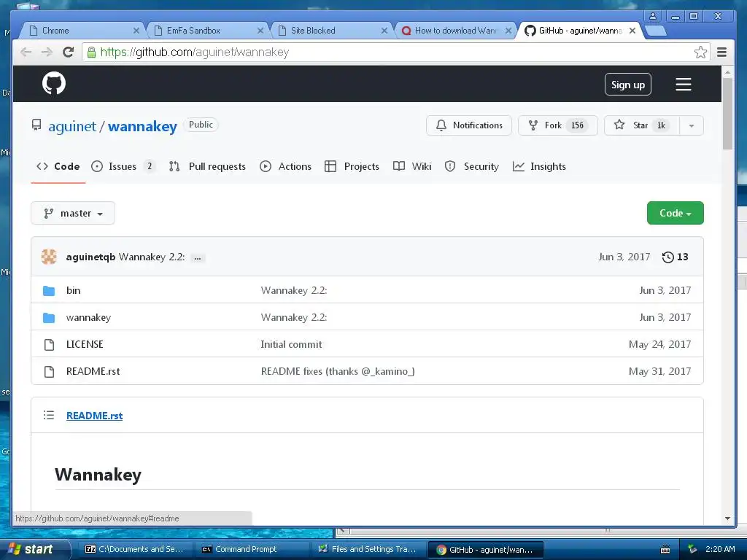747x560 pixels.
Task: Click the Chrome user profile icon in title bar
Action: (653, 16)
